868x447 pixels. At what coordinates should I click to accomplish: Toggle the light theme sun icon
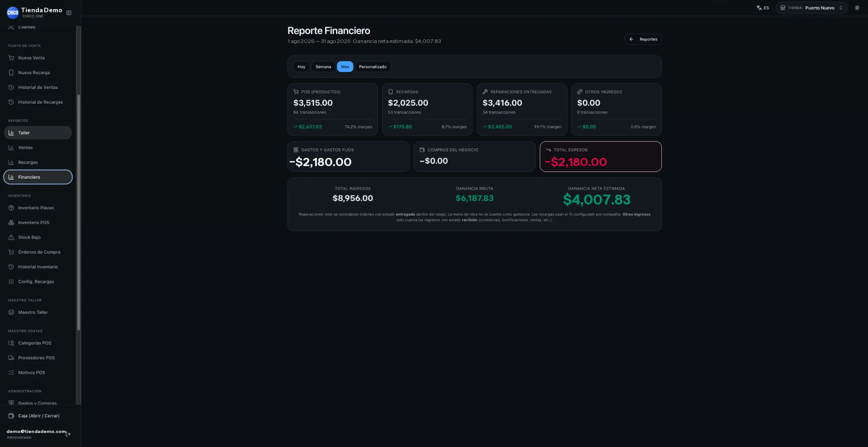click(857, 8)
